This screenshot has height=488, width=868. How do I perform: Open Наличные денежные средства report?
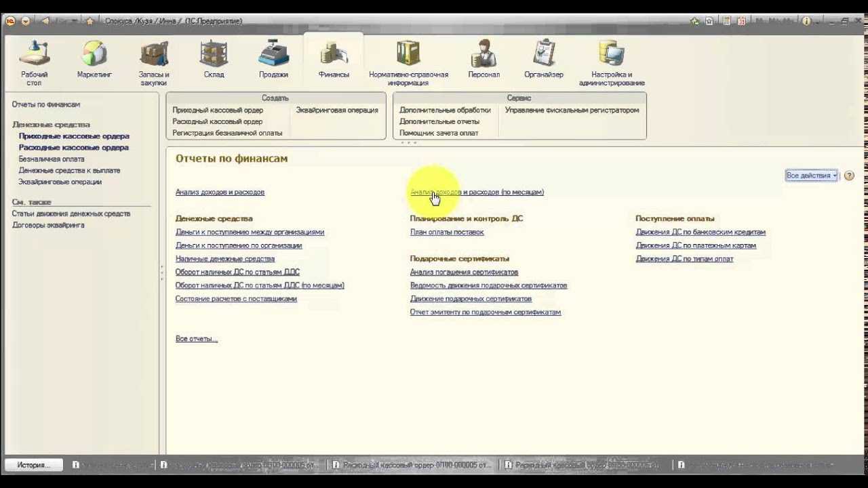[x=225, y=259]
